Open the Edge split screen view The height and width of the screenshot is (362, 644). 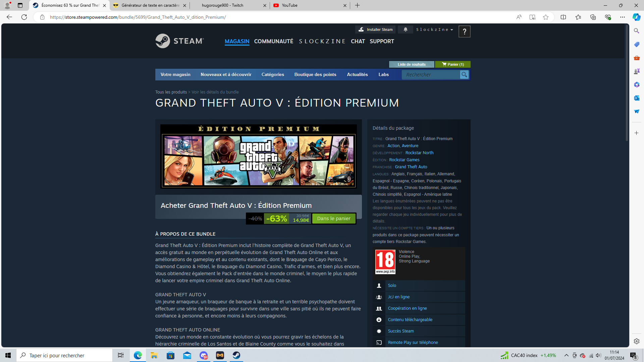563,17
